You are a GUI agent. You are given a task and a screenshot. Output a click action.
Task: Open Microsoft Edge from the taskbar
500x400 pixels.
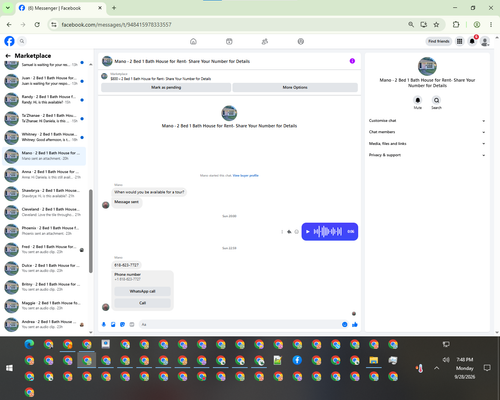[29, 344]
